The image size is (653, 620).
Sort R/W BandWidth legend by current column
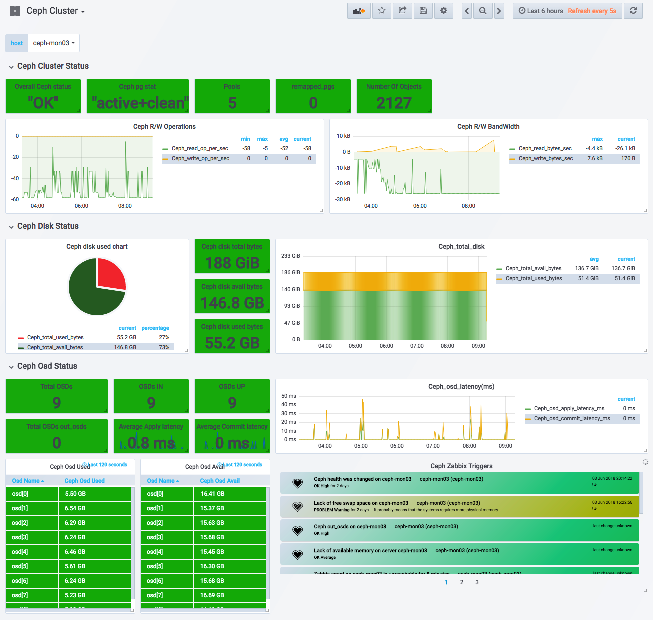point(626,139)
